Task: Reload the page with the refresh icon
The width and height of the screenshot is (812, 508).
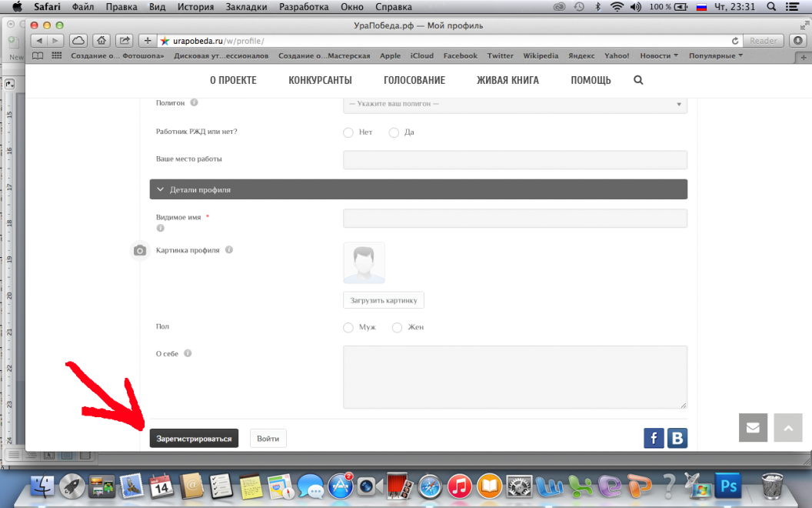Action: (735, 41)
